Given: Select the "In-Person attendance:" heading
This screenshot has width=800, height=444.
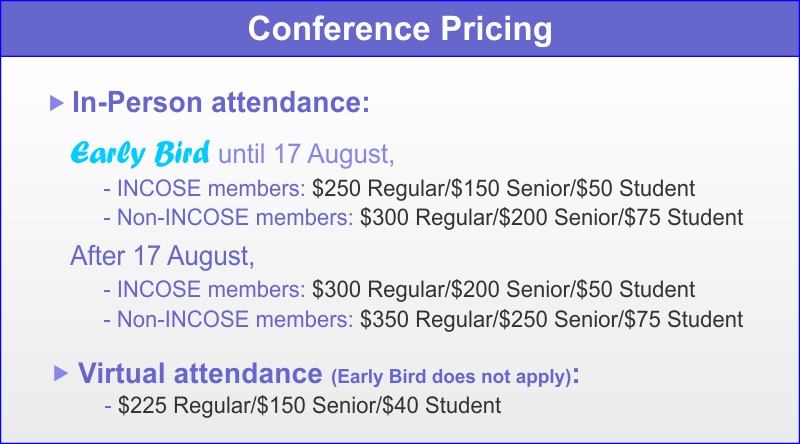Looking at the screenshot, I should (x=221, y=102).
